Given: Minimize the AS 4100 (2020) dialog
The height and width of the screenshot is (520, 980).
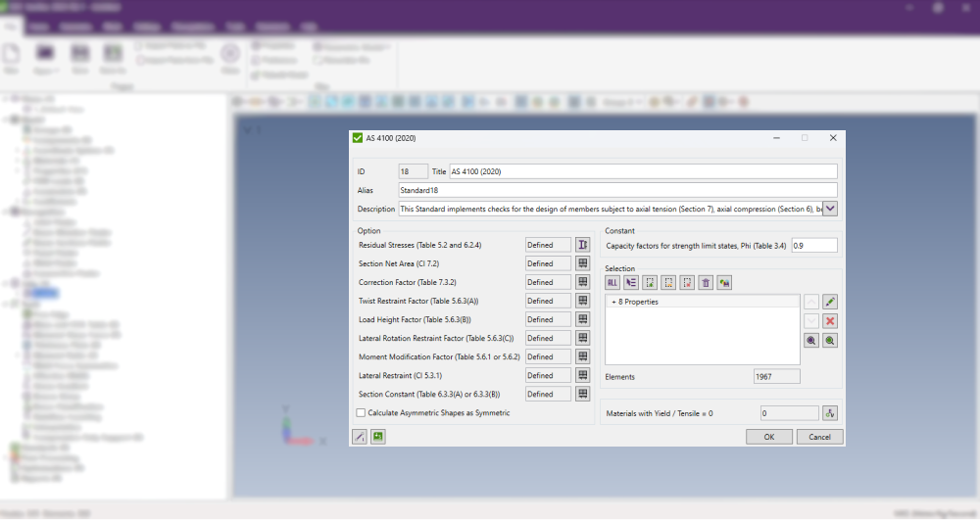Looking at the screenshot, I should [x=776, y=138].
